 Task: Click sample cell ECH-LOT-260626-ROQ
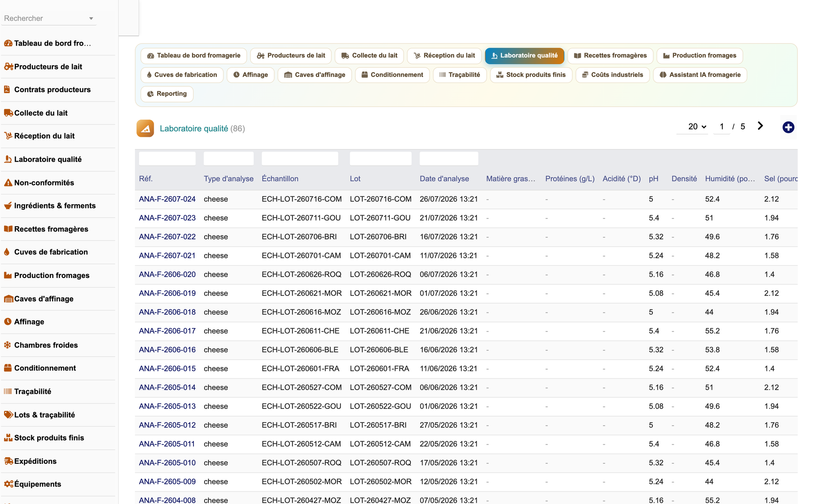[302, 275]
